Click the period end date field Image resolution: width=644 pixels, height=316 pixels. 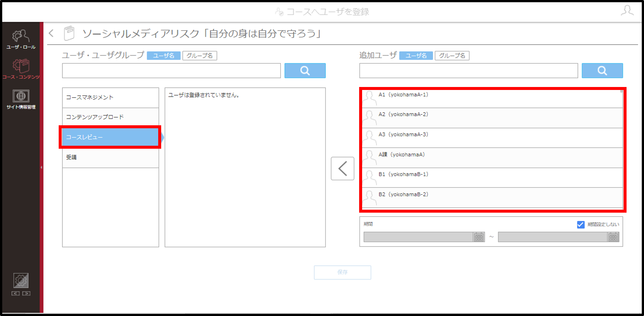(x=553, y=237)
